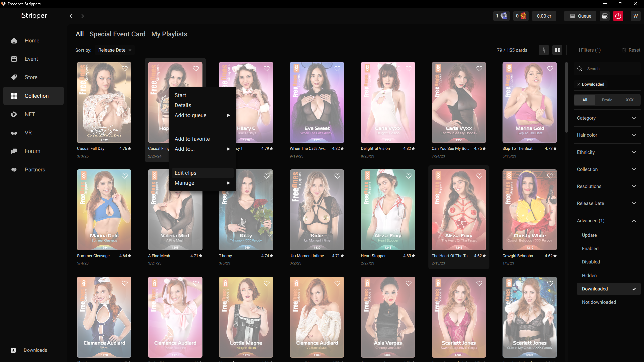Open the Alissa Foxy Heart Stopper card
The height and width of the screenshot is (362, 644).
coord(388,210)
